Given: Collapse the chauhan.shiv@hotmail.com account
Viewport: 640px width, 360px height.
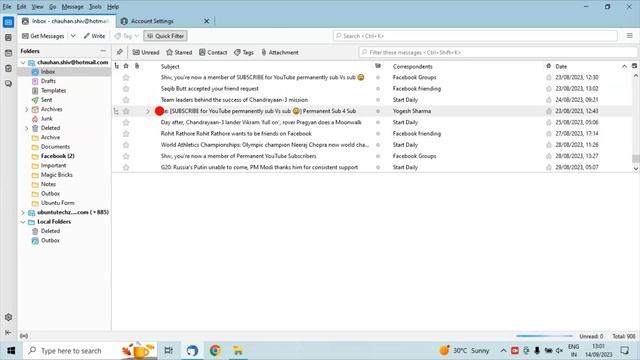Looking at the screenshot, I should click(x=23, y=62).
